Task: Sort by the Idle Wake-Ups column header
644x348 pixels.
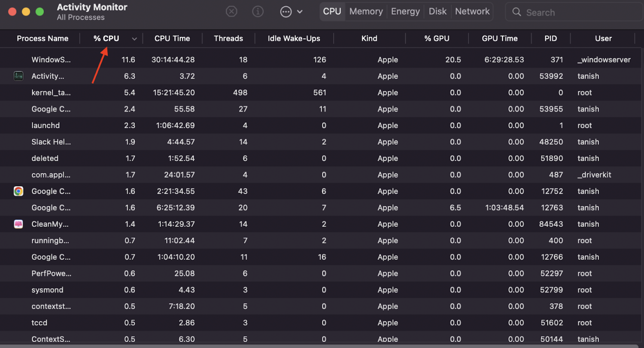Action: [x=294, y=38]
